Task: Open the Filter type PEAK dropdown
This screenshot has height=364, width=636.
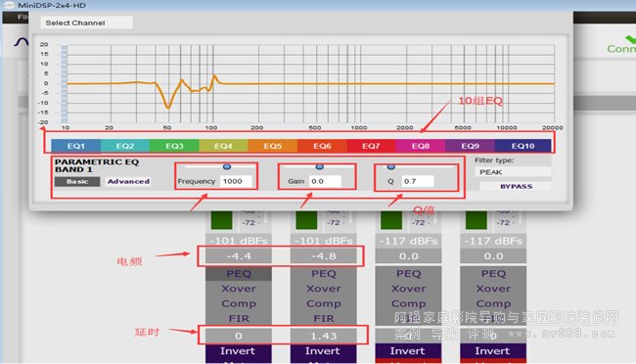Action: point(513,172)
